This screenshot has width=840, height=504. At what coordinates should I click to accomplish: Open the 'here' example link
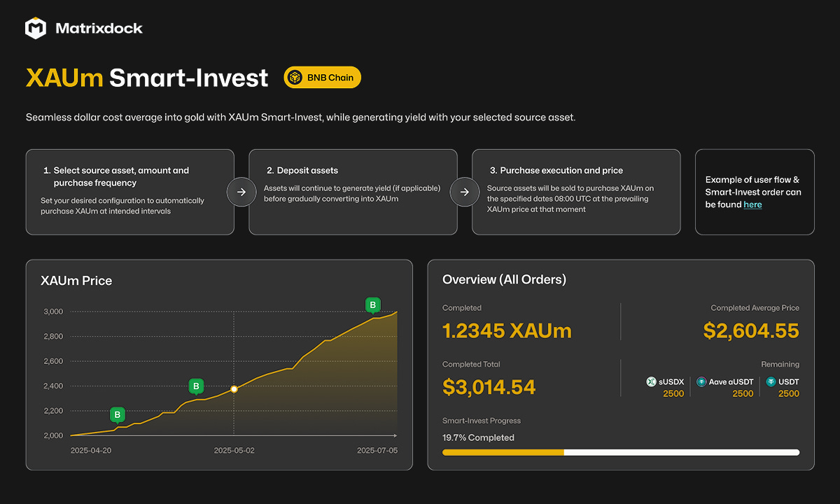coord(752,204)
